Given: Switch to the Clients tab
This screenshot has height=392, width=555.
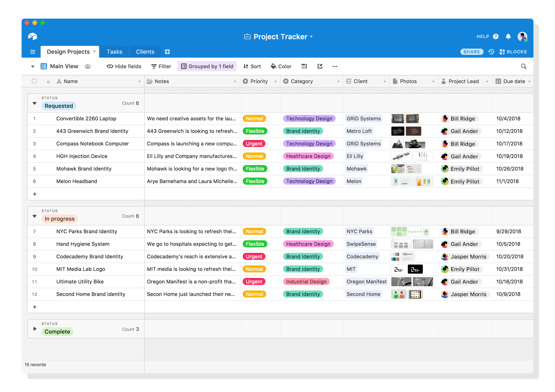Looking at the screenshot, I should point(145,51).
